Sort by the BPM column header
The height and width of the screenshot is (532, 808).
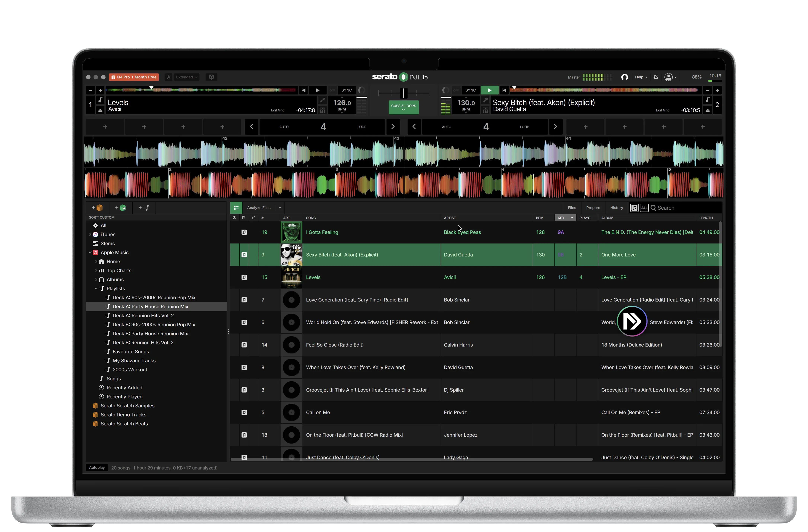[543, 218]
